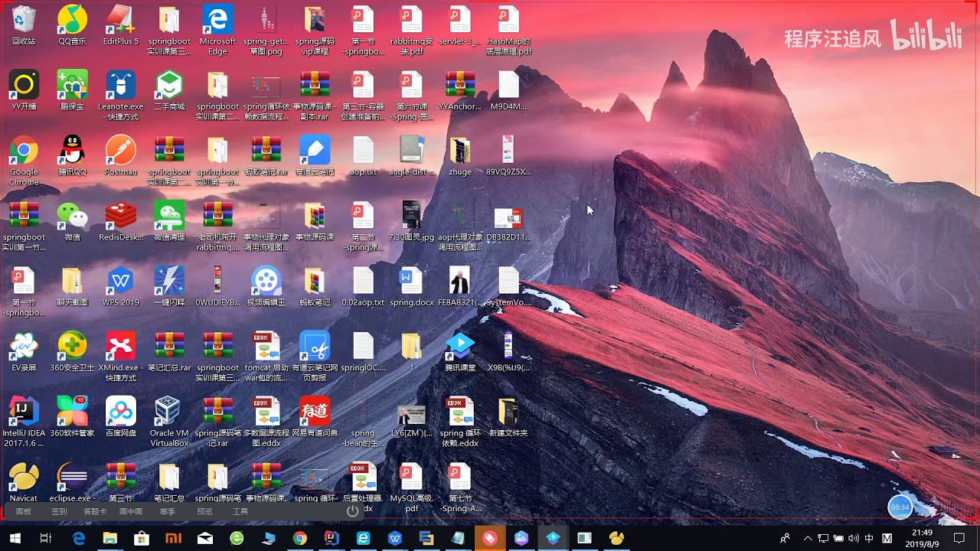
Task: Select the 百度网盘 desktop icon
Action: (x=121, y=416)
